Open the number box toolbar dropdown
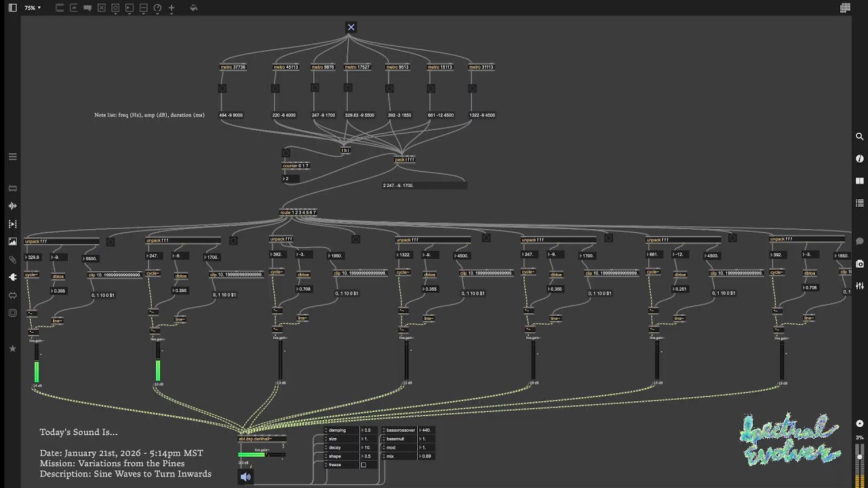The width and height of the screenshot is (868, 488). (130, 8)
